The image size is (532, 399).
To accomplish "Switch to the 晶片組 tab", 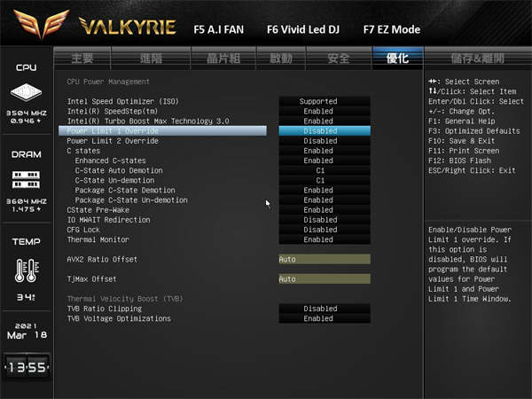I will pos(223,59).
